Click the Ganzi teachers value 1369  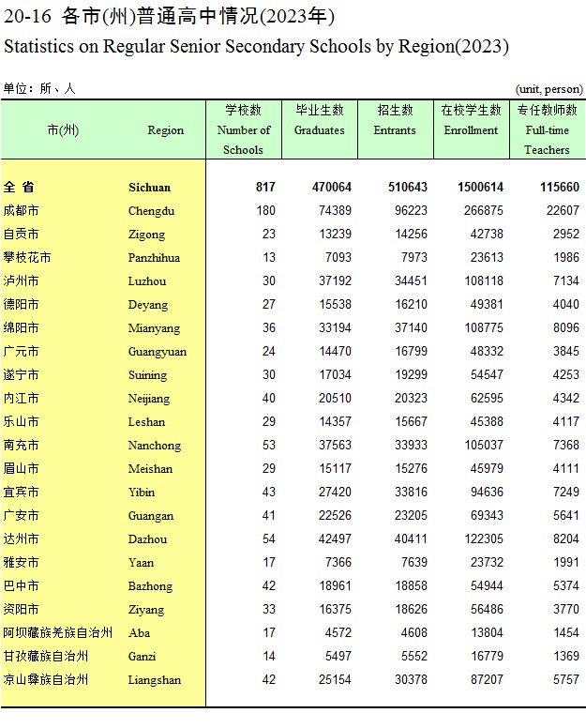(566, 656)
